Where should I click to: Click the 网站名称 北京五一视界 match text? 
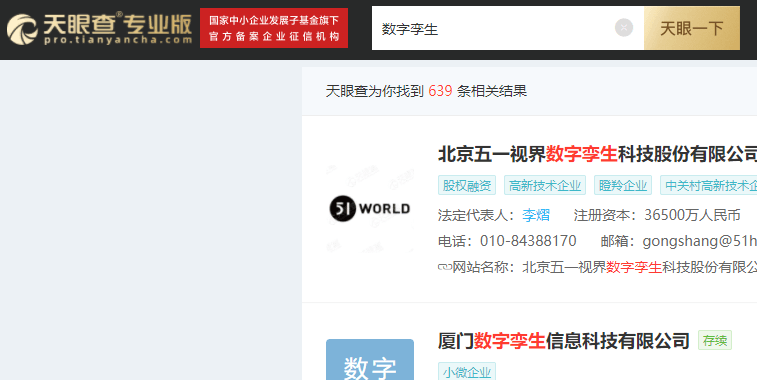[x=640, y=267]
